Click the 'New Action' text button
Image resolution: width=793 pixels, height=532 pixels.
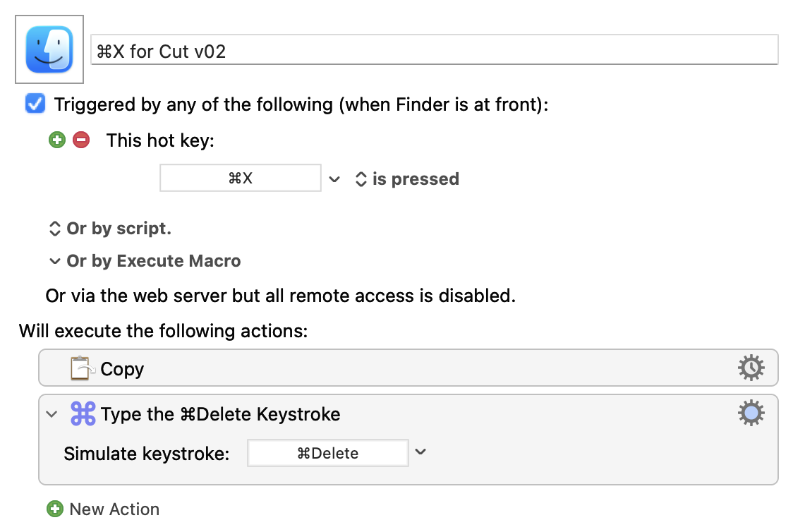[x=114, y=509]
